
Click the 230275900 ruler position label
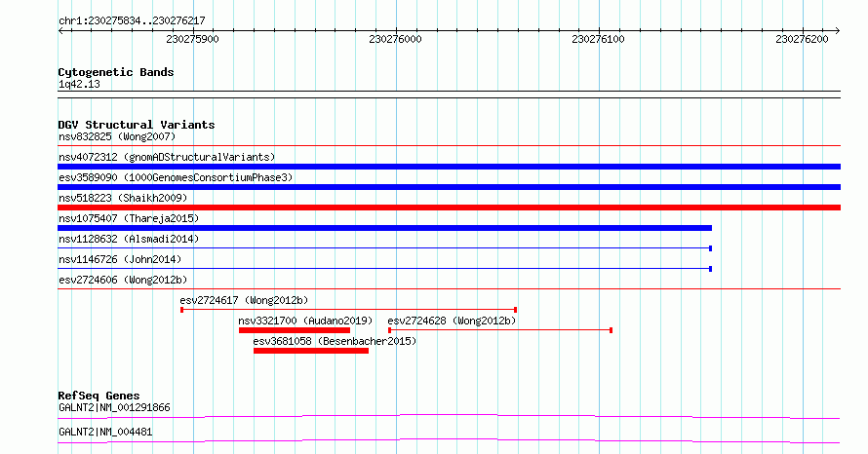[x=192, y=39]
